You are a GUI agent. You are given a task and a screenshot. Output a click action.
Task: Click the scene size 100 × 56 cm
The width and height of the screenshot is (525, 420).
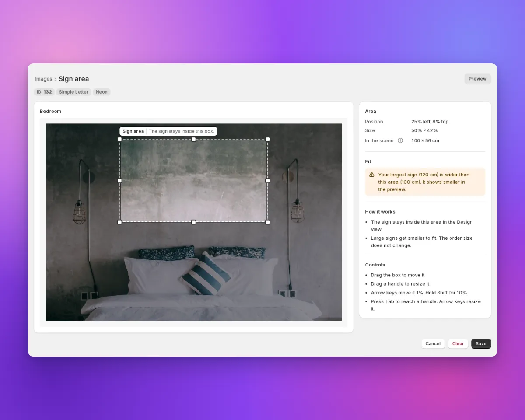click(425, 140)
